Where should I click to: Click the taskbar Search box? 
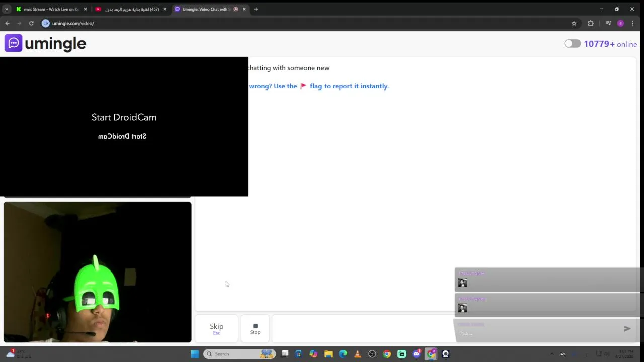239,354
